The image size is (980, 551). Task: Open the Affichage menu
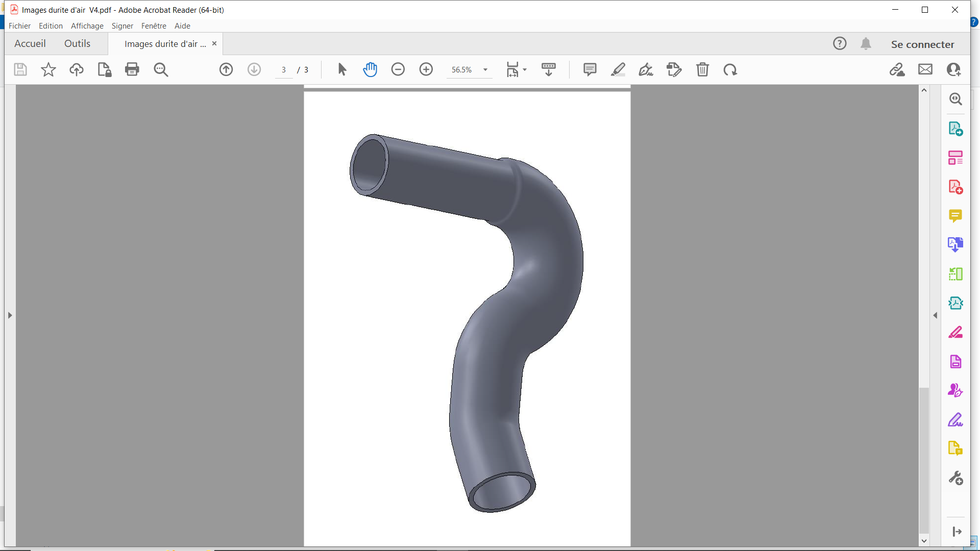click(x=87, y=26)
